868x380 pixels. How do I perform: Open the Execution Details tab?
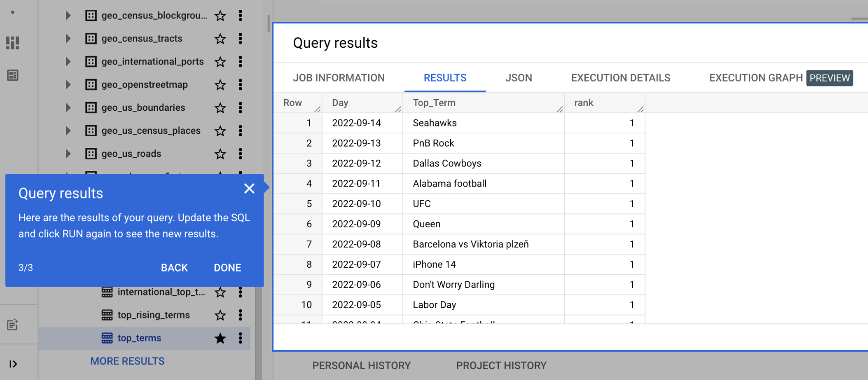tap(620, 78)
